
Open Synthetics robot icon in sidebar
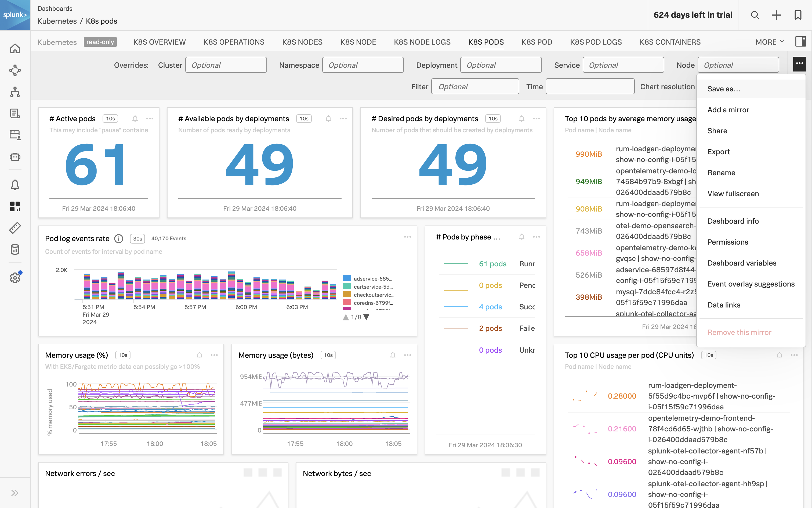tap(15, 156)
